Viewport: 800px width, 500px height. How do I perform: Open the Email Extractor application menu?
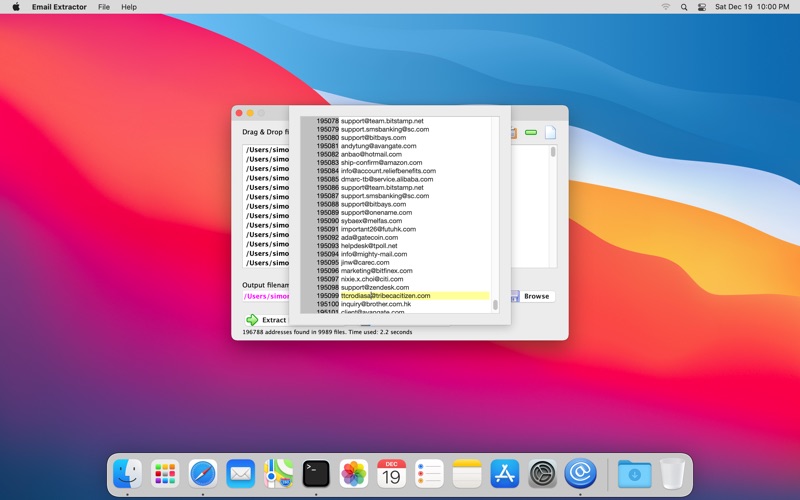(x=59, y=7)
